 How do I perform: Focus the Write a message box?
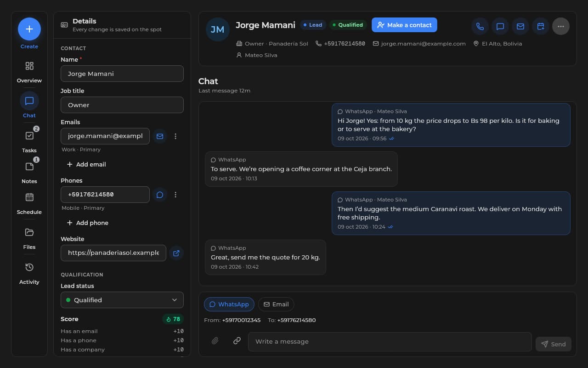click(x=390, y=342)
